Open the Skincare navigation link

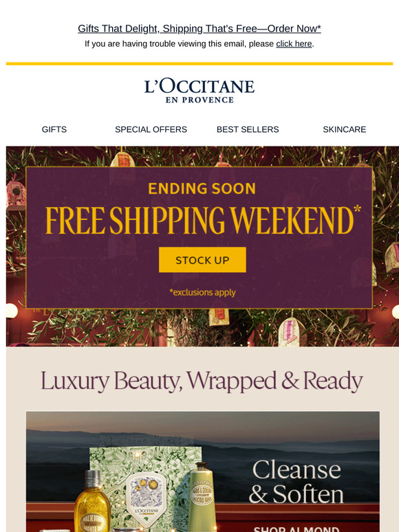click(345, 129)
